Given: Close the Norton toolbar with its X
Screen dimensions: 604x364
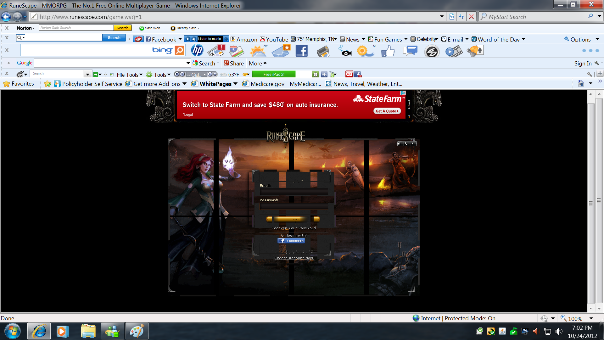Looking at the screenshot, I should (7, 28).
